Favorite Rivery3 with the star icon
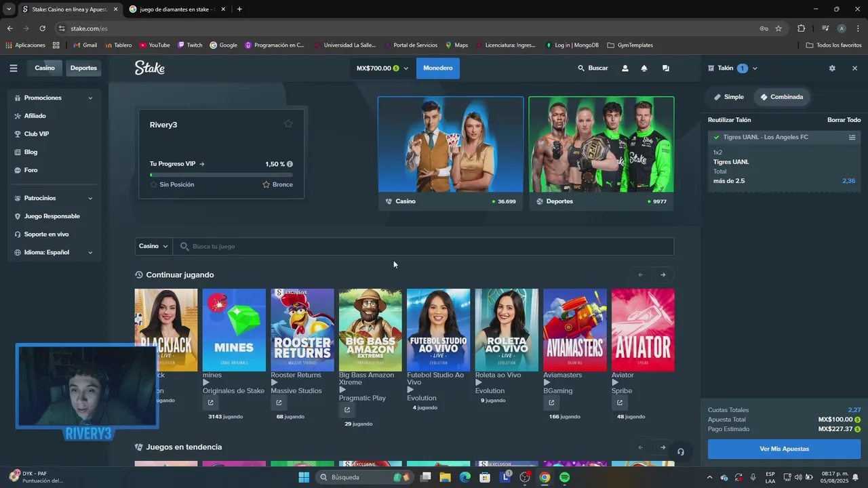868x488 pixels. point(288,124)
